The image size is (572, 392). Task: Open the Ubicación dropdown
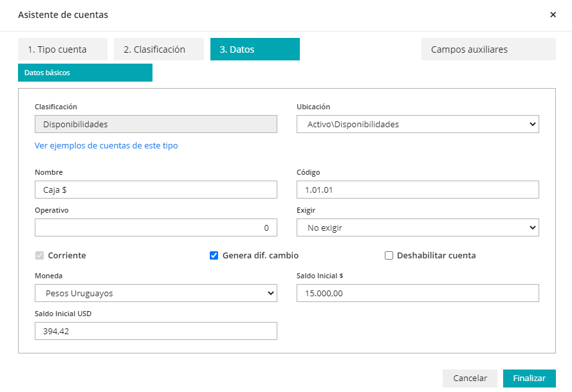(418, 124)
